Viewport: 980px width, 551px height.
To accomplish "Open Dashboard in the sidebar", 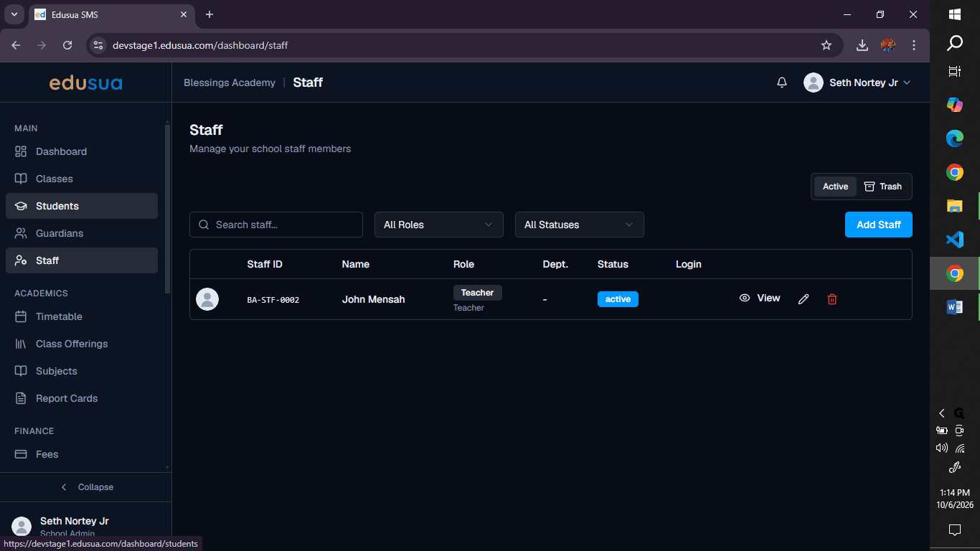I will [x=82, y=151].
